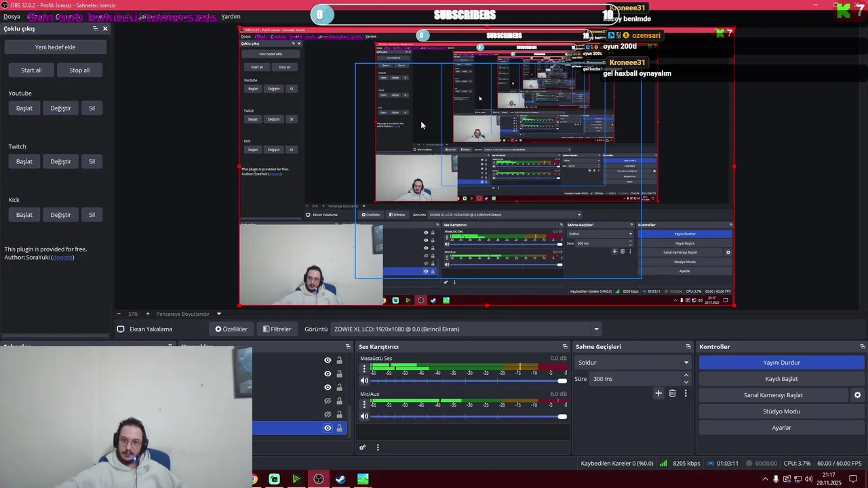Image resolution: width=868 pixels, height=488 pixels.
Task: Open the Görüntü display selection dropdown
Action: [x=467, y=329]
